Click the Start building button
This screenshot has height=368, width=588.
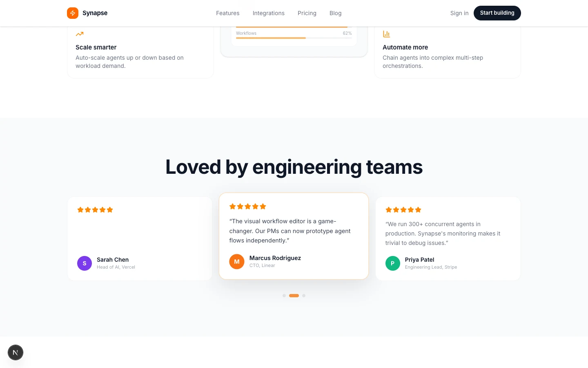click(x=497, y=13)
